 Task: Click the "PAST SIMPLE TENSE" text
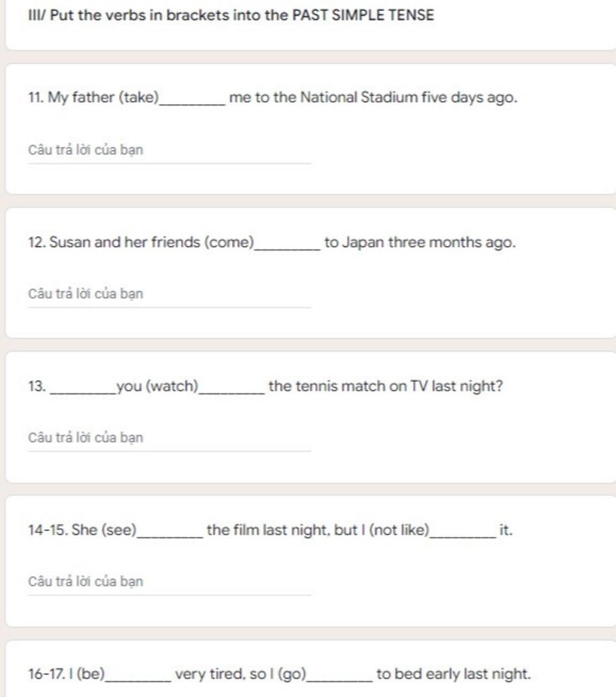pyautogui.click(x=363, y=15)
